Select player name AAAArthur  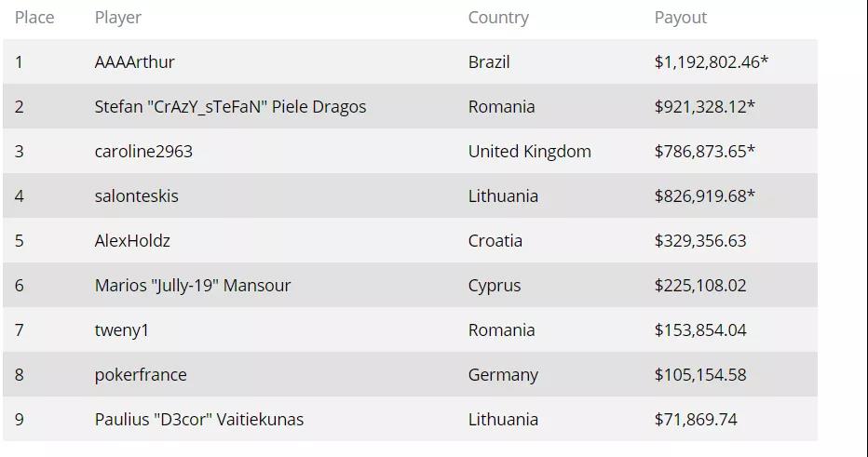coord(134,62)
